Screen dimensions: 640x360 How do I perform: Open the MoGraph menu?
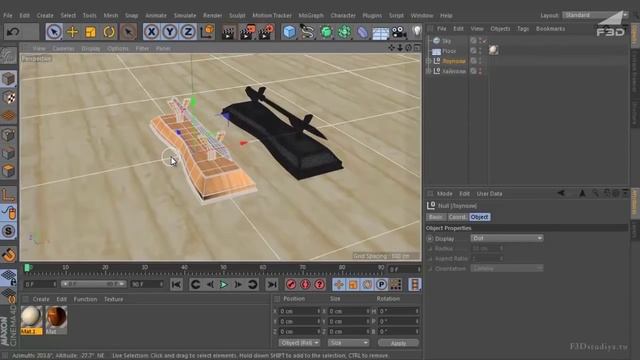[311, 16]
